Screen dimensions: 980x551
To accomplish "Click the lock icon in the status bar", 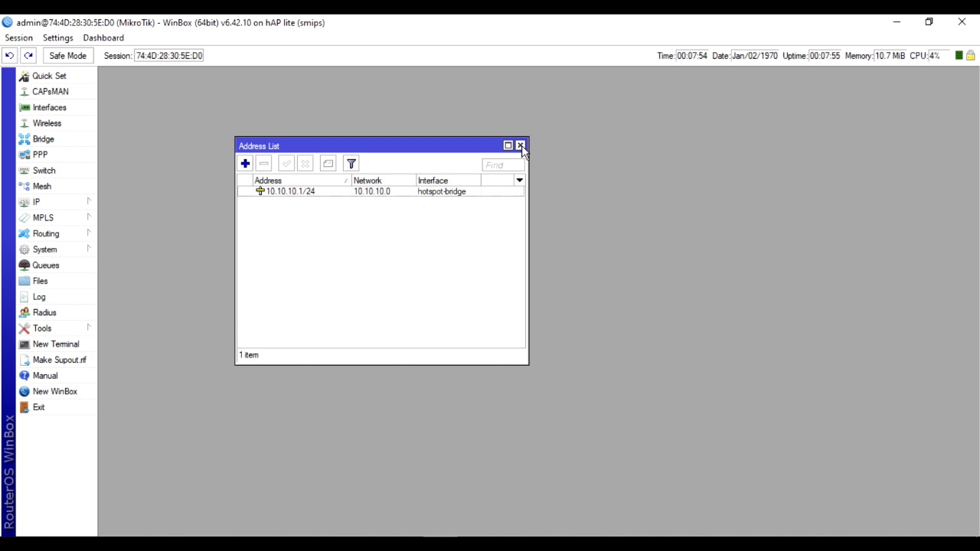I will click(970, 56).
